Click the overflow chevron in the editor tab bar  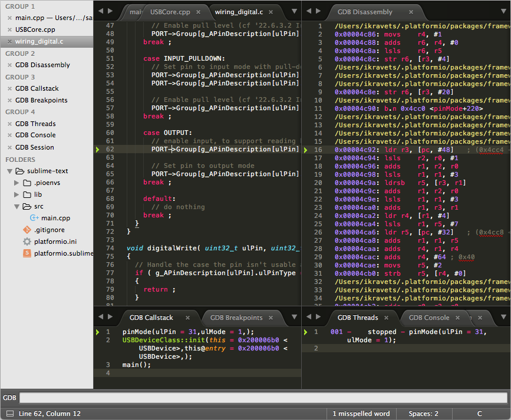[x=293, y=11]
